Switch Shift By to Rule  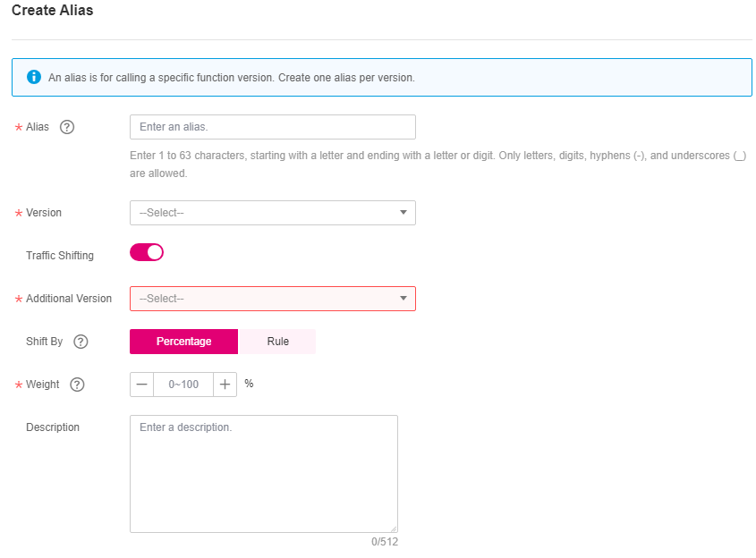[277, 342]
